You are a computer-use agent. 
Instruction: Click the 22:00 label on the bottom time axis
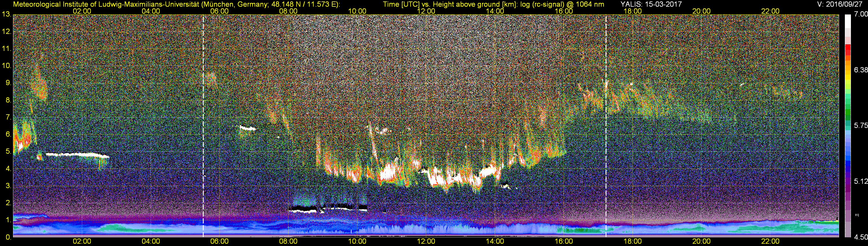770,242
